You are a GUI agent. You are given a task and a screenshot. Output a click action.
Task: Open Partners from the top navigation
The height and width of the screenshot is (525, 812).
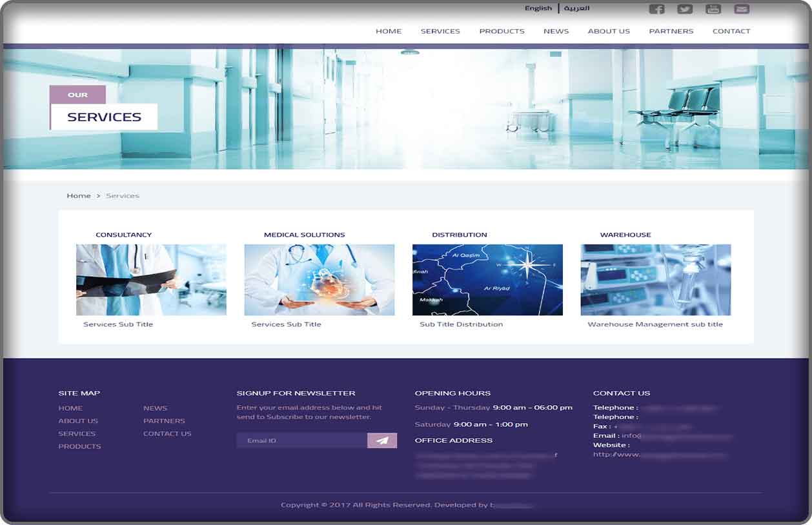click(x=671, y=31)
